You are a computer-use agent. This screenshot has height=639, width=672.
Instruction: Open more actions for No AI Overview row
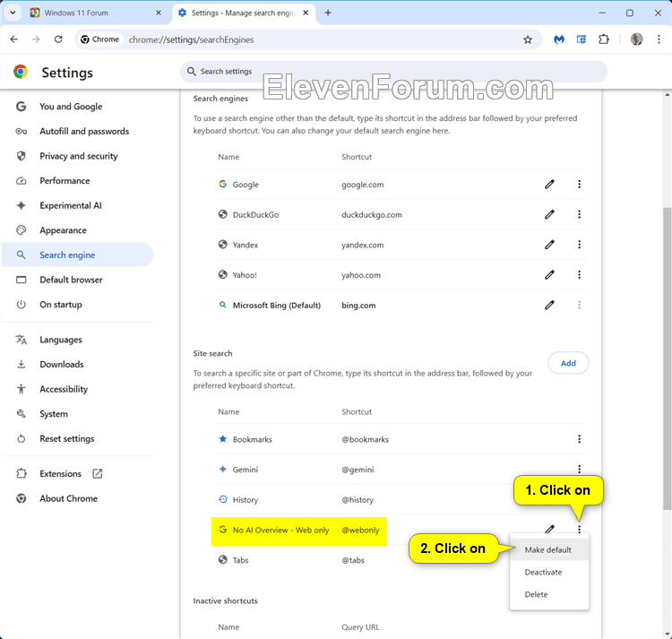pos(579,530)
